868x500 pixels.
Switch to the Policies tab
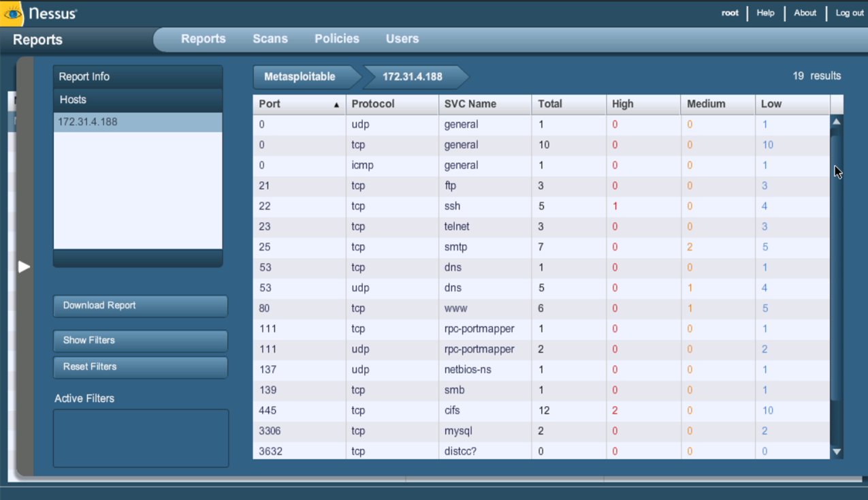coord(337,39)
